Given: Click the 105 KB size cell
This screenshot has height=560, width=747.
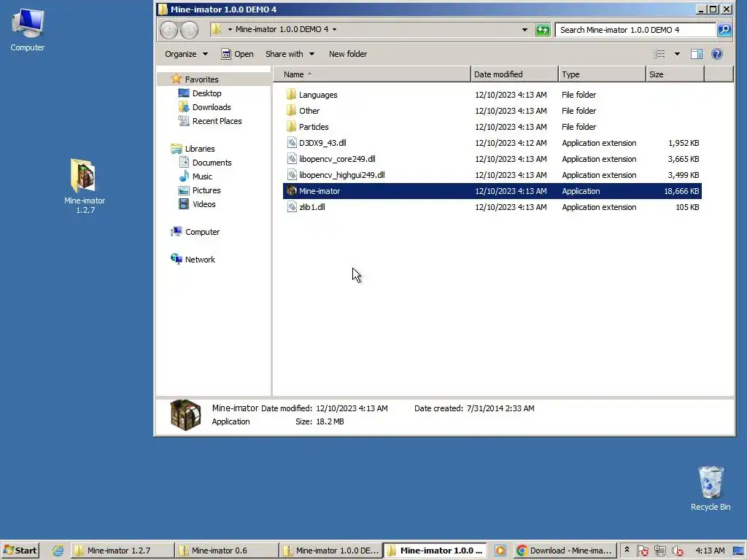Looking at the screenshot, I should pos(687,207).
